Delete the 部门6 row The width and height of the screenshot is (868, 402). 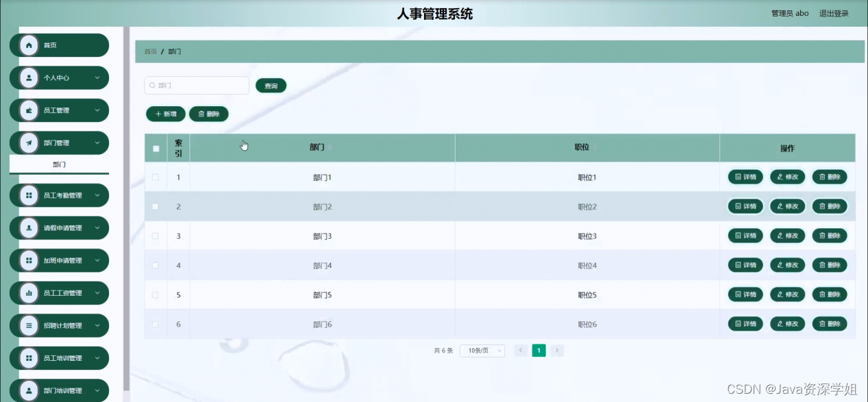(x=830, y=324)
